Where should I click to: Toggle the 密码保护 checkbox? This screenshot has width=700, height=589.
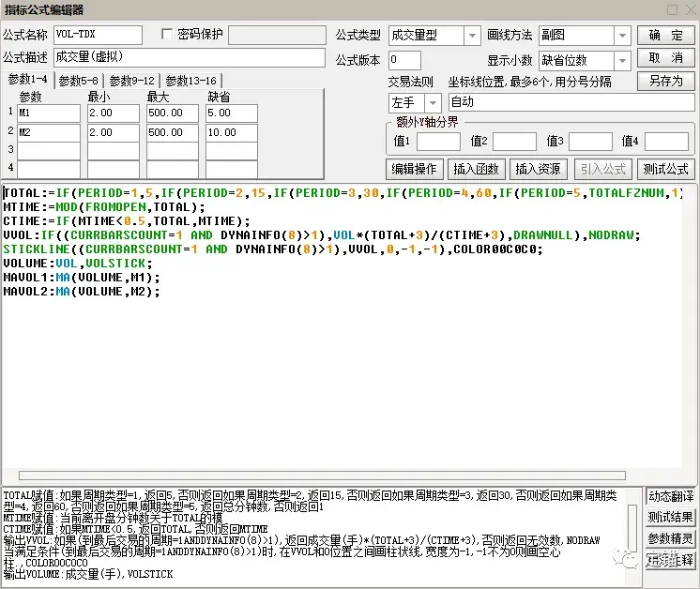[x=167, y=35]
